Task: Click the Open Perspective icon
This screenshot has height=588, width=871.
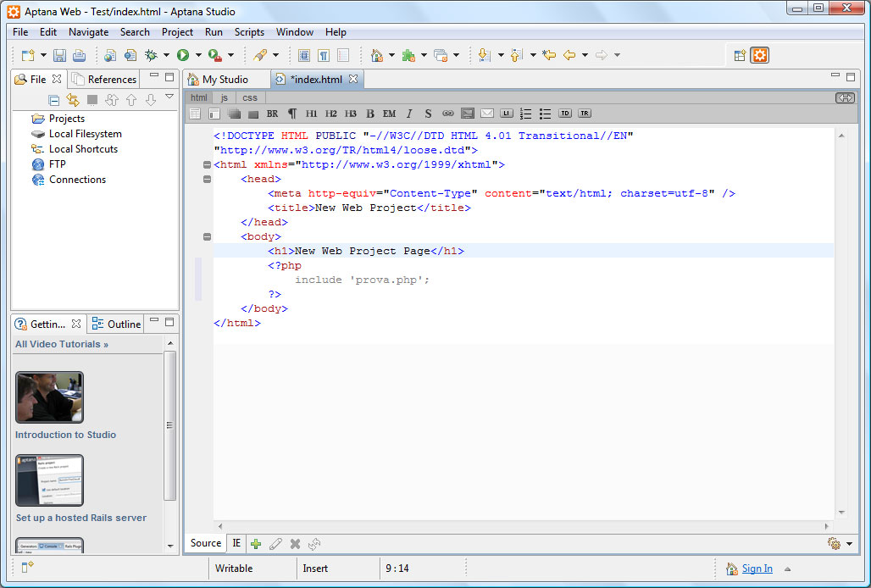Action: coord(740,55)
